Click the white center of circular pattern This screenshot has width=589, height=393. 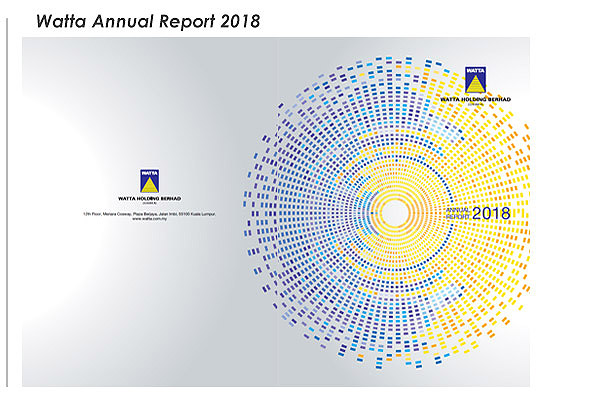coord(394,213)
